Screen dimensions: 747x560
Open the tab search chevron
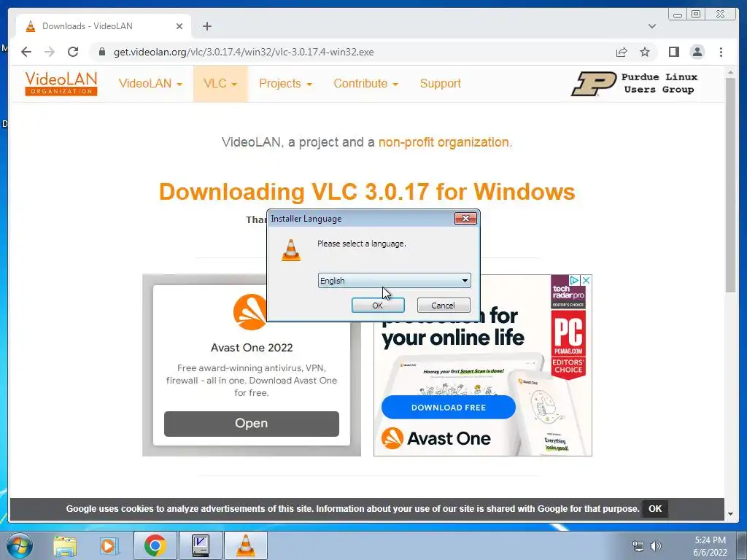651,26
